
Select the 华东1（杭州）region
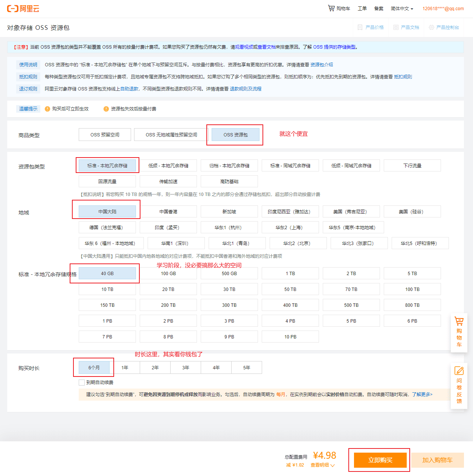(229, 227)
